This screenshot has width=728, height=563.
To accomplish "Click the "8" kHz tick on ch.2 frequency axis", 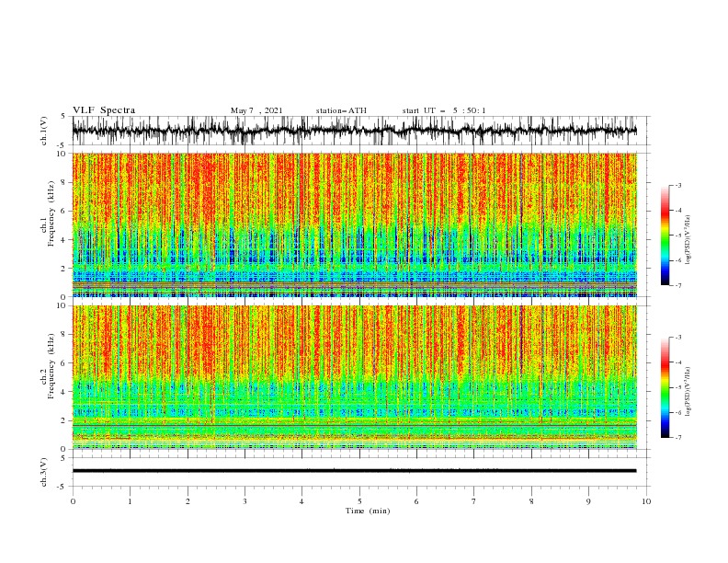I will point(64,335).
